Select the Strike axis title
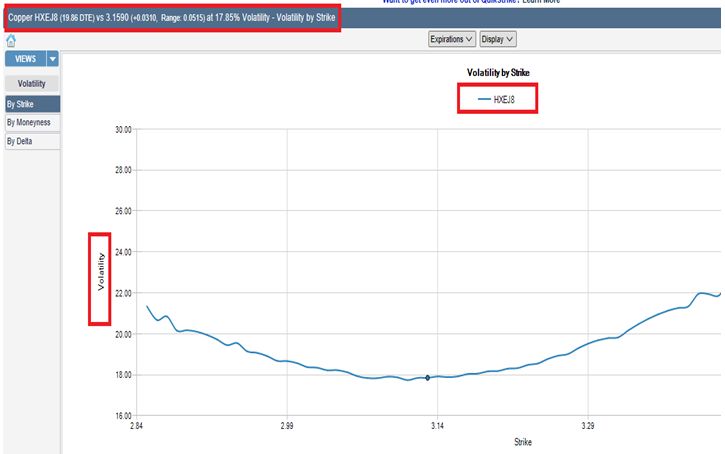This screenshot has width=725, height=454. tap(523, 442)
